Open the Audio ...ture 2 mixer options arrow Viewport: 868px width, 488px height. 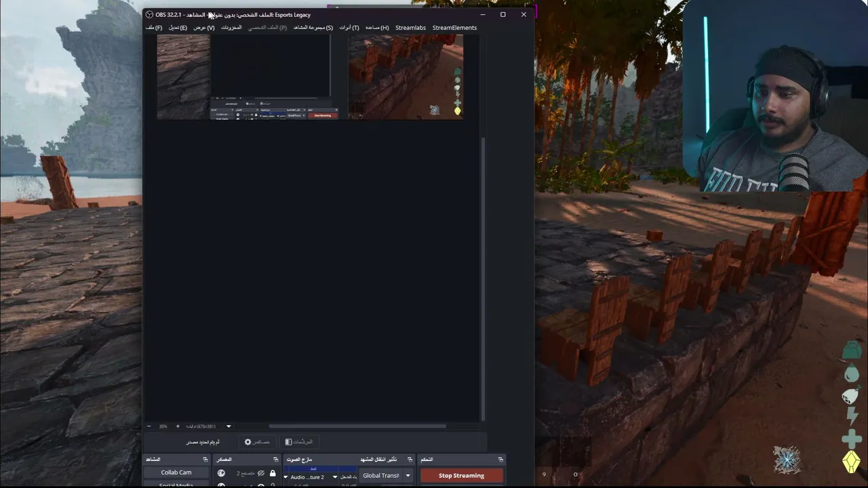pyautogui.click(x=334, y=477)
